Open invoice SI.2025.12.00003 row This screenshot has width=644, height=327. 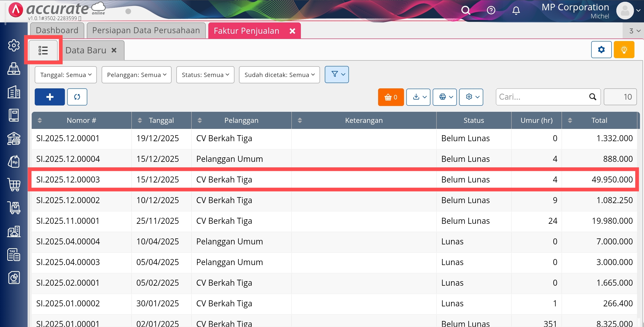click(68, 179)
